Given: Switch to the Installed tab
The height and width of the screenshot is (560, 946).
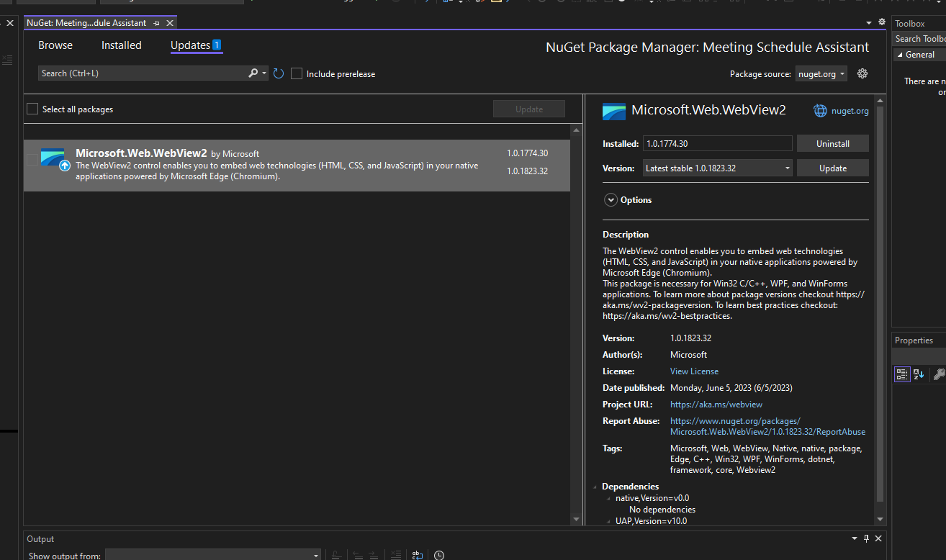Looking at the screenshot, I should click(x=121, y=45).
